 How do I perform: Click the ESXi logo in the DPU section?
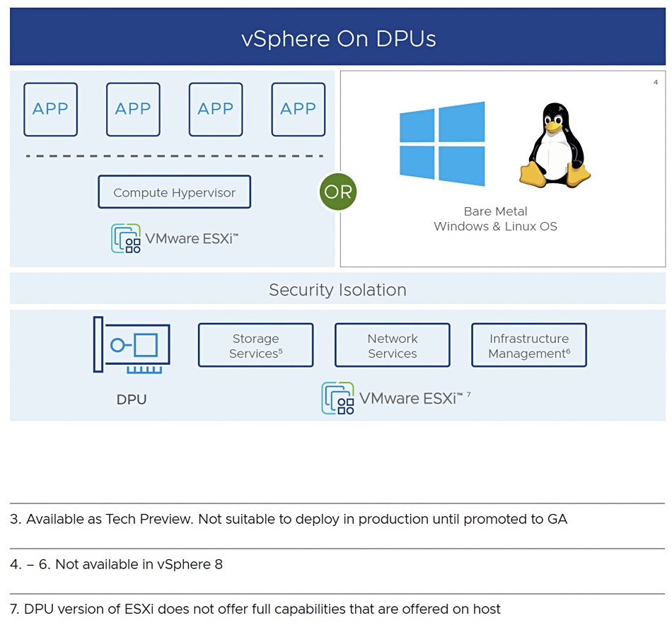(x=337, y=398)
